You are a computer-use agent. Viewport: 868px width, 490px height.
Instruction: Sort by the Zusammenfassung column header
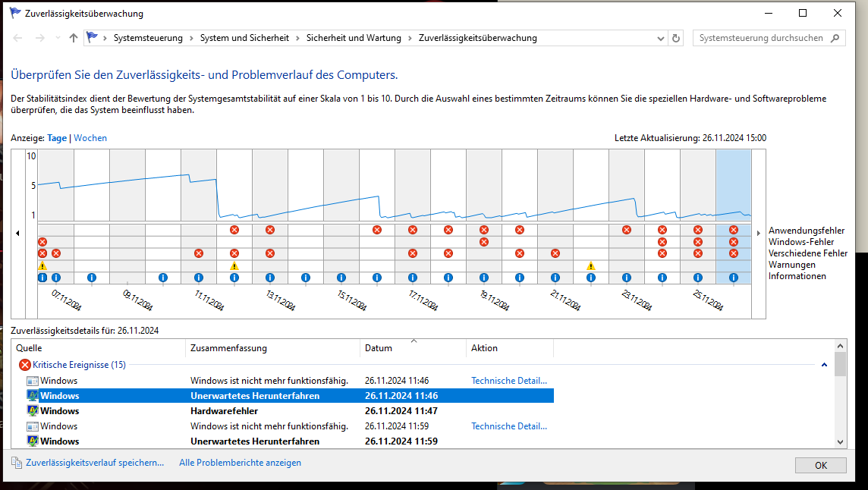[272, 347]
